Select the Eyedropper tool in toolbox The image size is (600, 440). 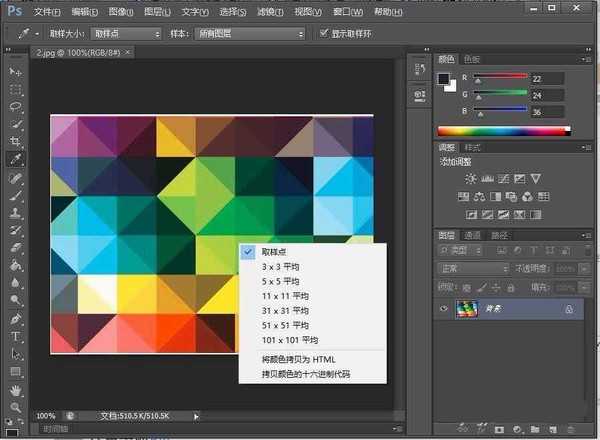(16, 159)
